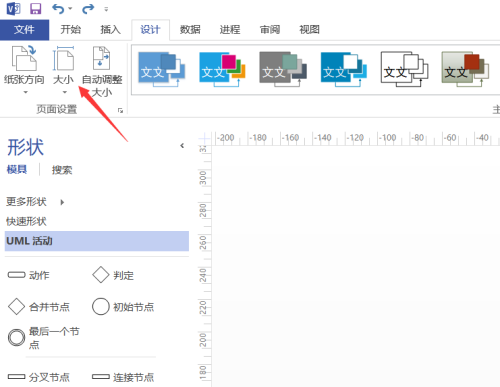Switch to the 开始 tab

70,30
